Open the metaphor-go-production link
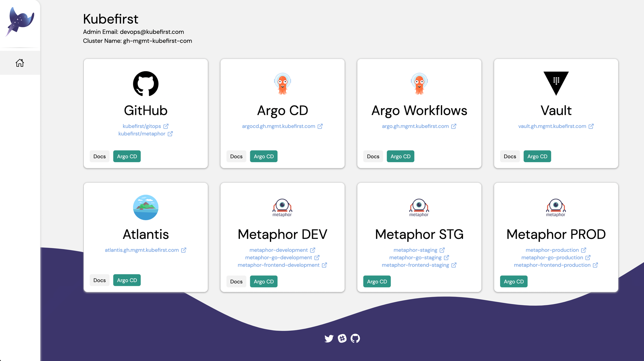Image resolution: width=644 pixels, height=361 pixels. (552, 257)
